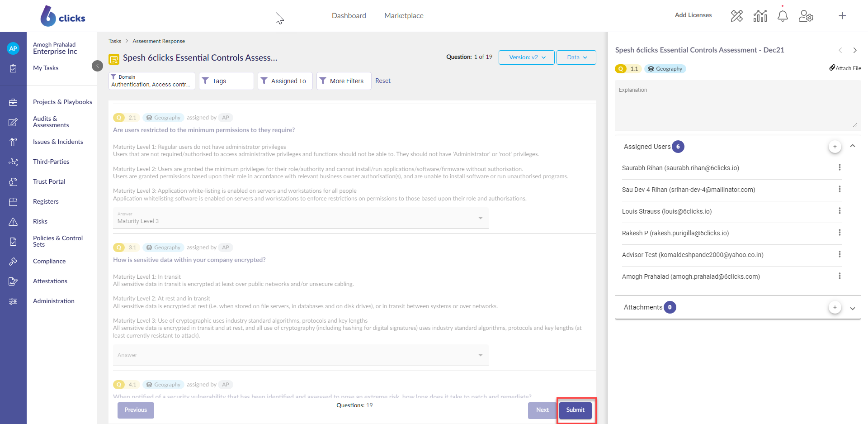Open the Issues & Incidents sidebar icon
Screen dimensions: 868x424
pos(13,142)
